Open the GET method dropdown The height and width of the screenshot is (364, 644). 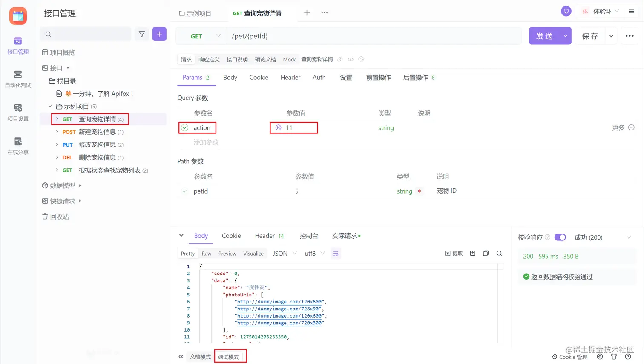tap(206, 36)
